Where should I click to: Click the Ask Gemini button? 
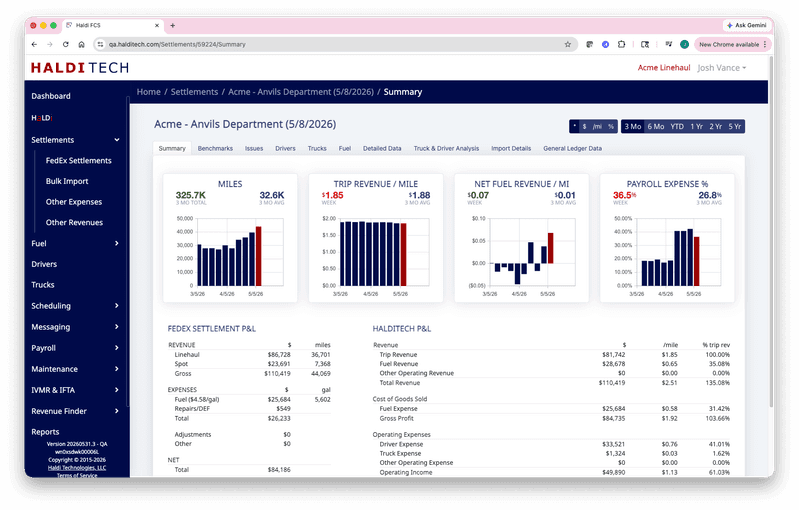click(x=747, y=25)
